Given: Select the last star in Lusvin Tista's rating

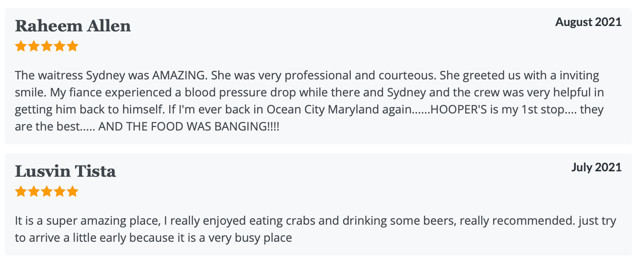Looking at the screenshot, I should coord(73,192).
